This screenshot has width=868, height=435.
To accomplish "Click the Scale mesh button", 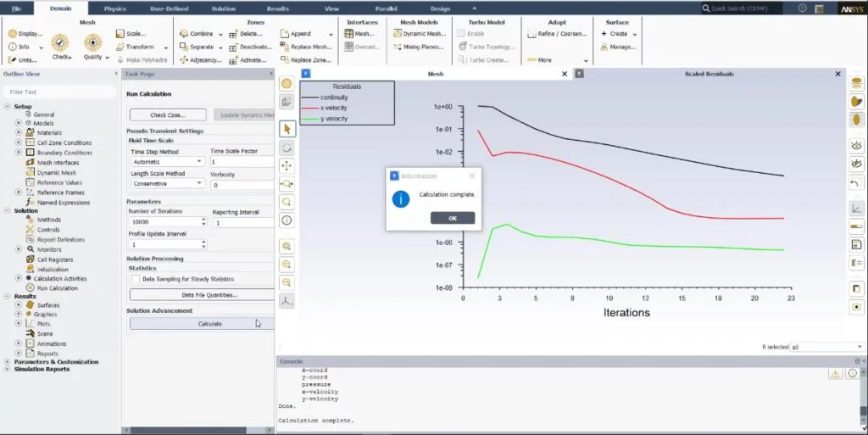I will tap(130, 34).
